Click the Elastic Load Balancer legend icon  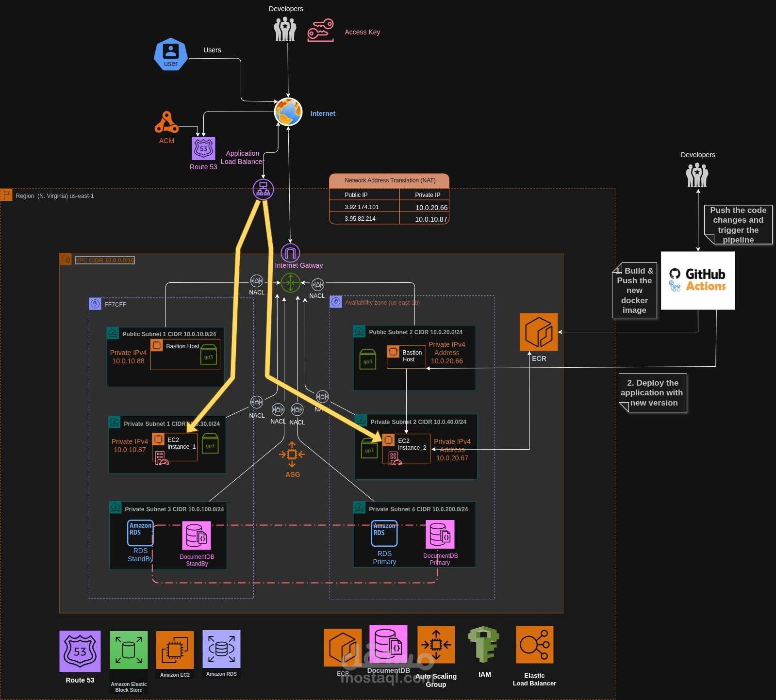534,645
